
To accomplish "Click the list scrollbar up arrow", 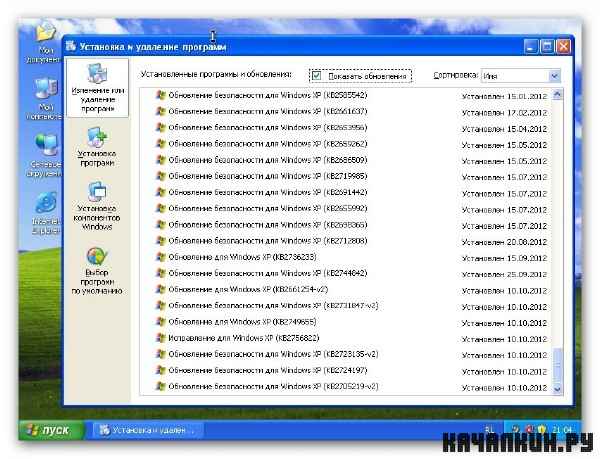I will point(557,94).
